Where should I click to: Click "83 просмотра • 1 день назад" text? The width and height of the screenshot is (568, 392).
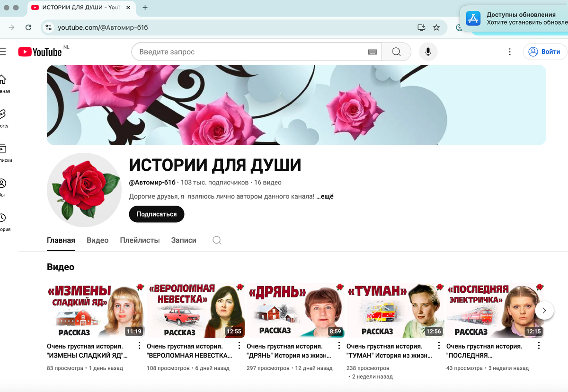(x=85, y=368)
